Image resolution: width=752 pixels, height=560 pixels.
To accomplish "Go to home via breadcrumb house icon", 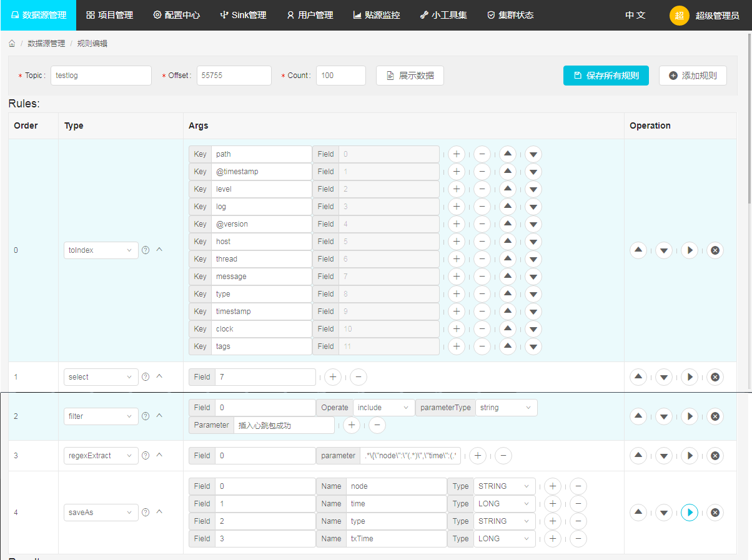I will pos(12,44).
